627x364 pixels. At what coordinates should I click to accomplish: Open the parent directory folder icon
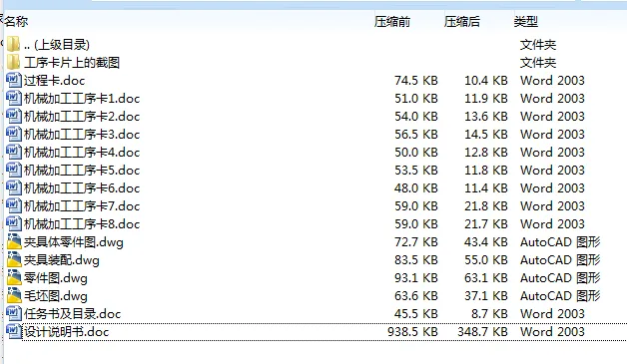13,44
